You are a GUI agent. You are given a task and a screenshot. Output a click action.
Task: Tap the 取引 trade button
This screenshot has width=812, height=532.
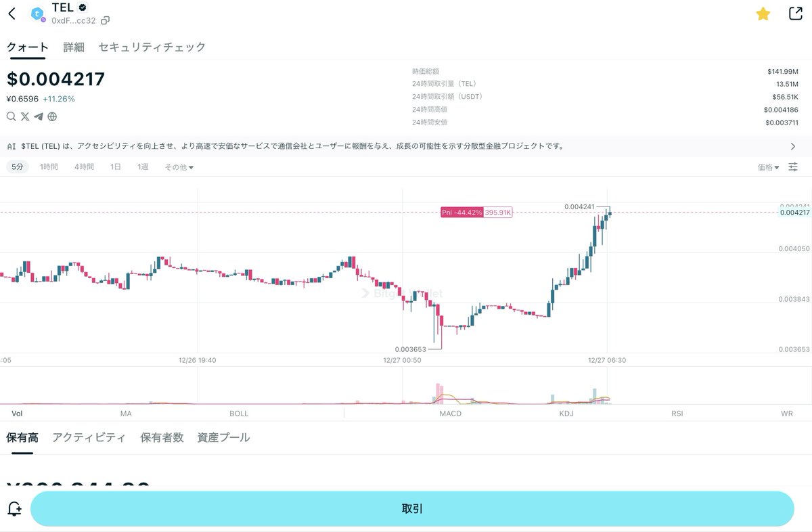click(412, 509)
